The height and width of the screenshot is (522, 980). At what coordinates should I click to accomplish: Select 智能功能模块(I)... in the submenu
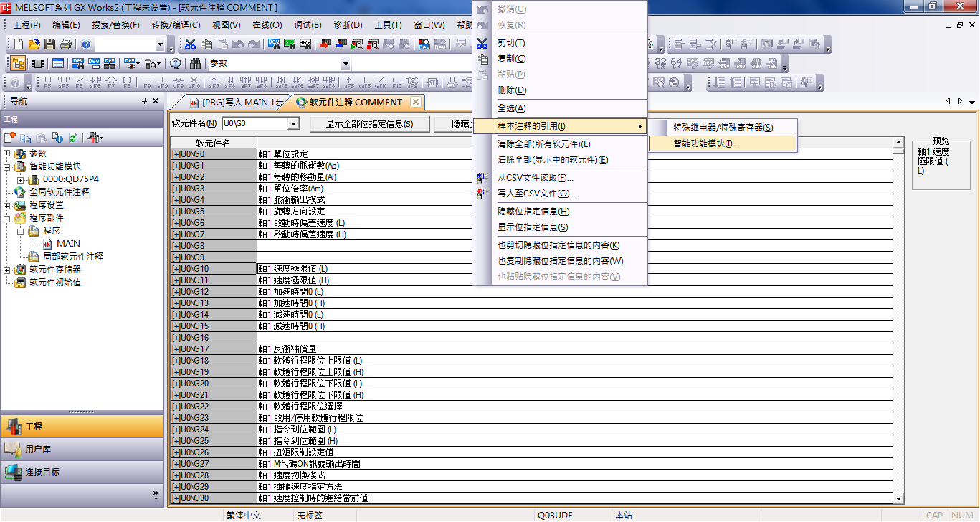pos(705,143)
